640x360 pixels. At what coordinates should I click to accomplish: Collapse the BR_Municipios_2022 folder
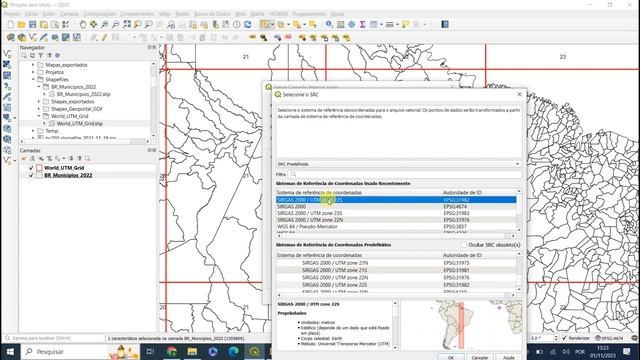click(39, 87)
